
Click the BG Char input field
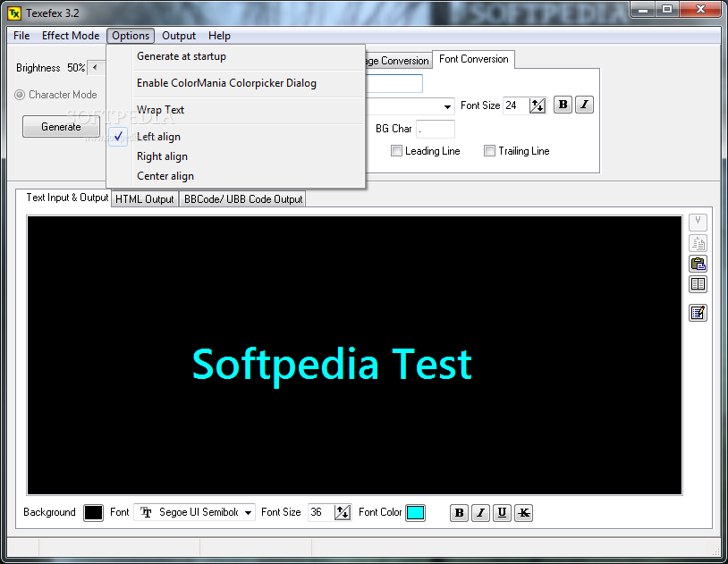click(x=436, y=129)
